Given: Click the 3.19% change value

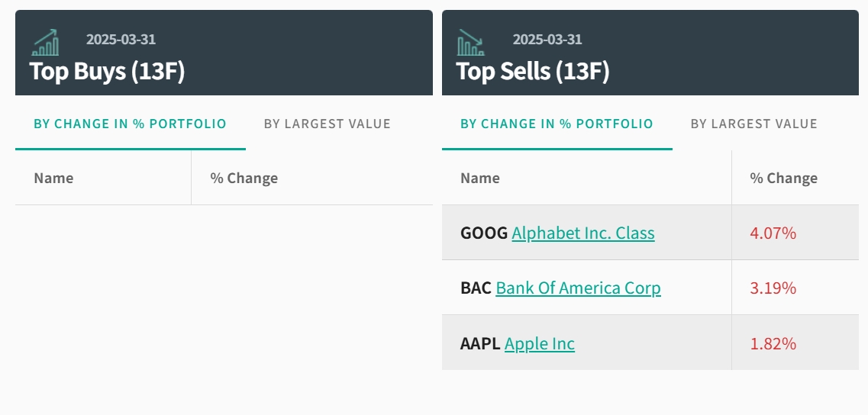Looking at the screenshot, I should 773,288.
